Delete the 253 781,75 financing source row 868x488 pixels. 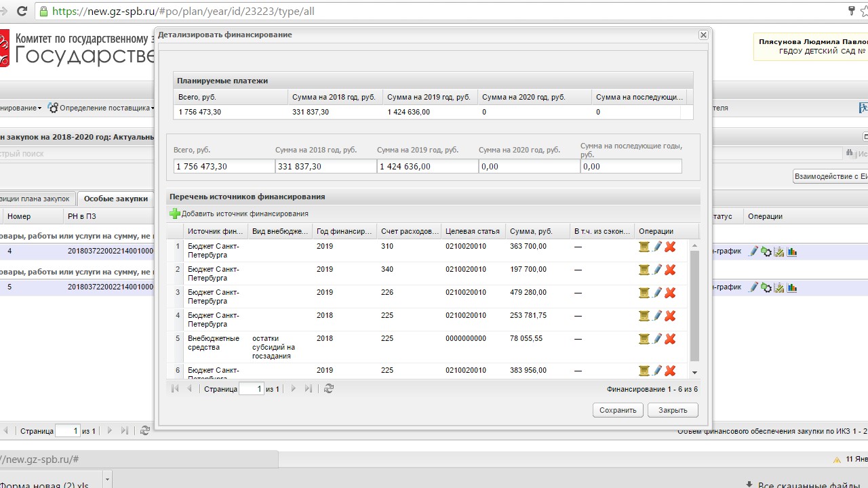(670, 317)
